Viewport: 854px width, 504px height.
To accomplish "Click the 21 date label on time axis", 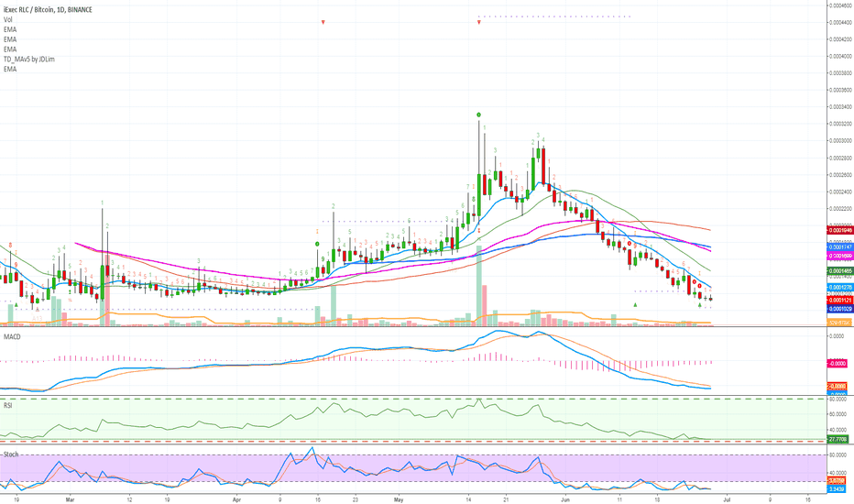I will [x=506, y=499].
